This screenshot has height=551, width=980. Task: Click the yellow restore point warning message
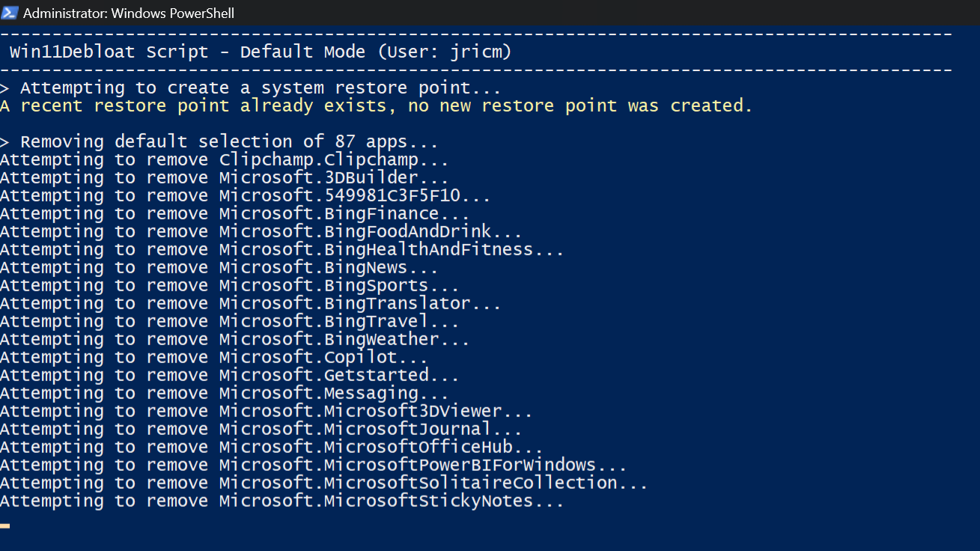click(377, 106)
